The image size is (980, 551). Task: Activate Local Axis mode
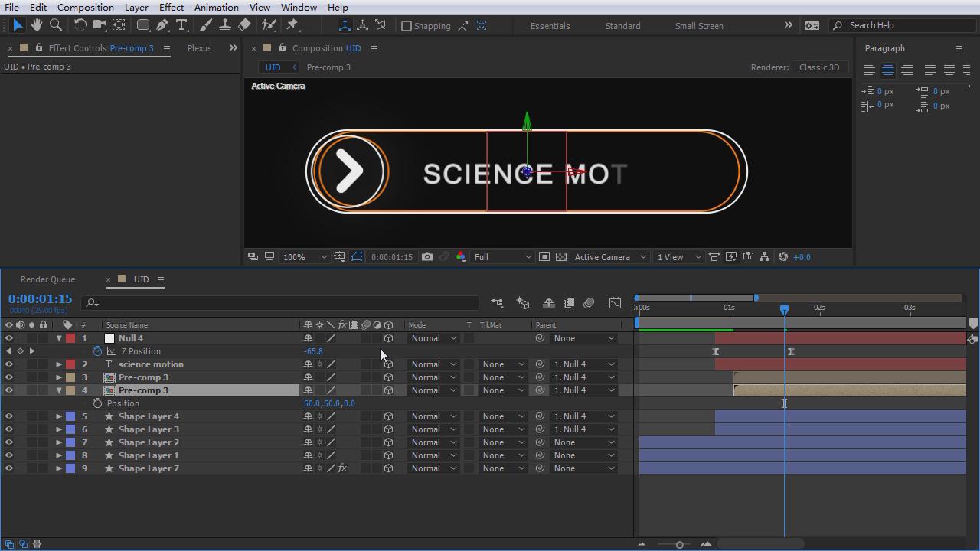point(345,25)
